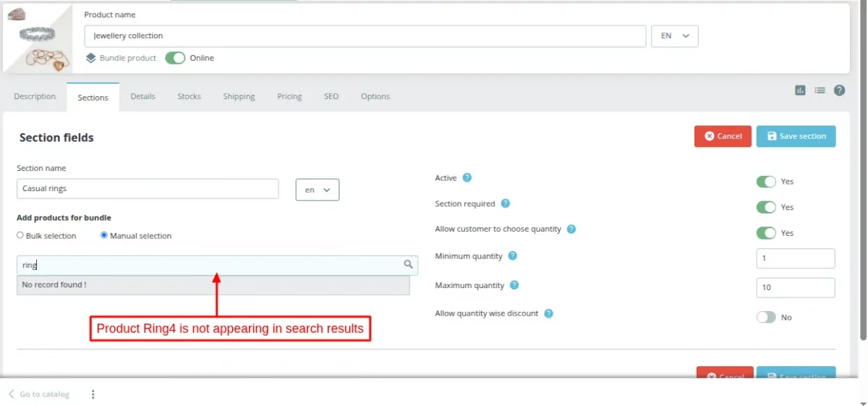The height and width of the screenshot is (406, 868).
Task: Click help icon beside Allow customer to choose quantity
Action: tap(571, 229)
